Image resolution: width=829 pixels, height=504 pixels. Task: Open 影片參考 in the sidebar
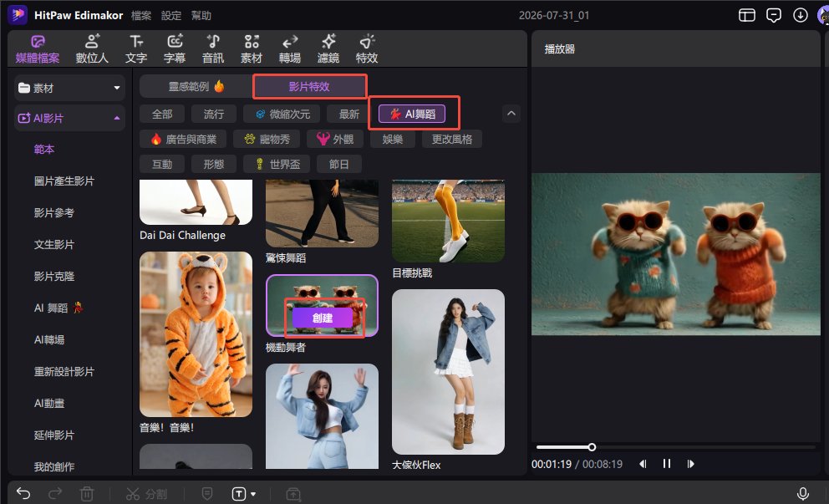coord(54,212)
